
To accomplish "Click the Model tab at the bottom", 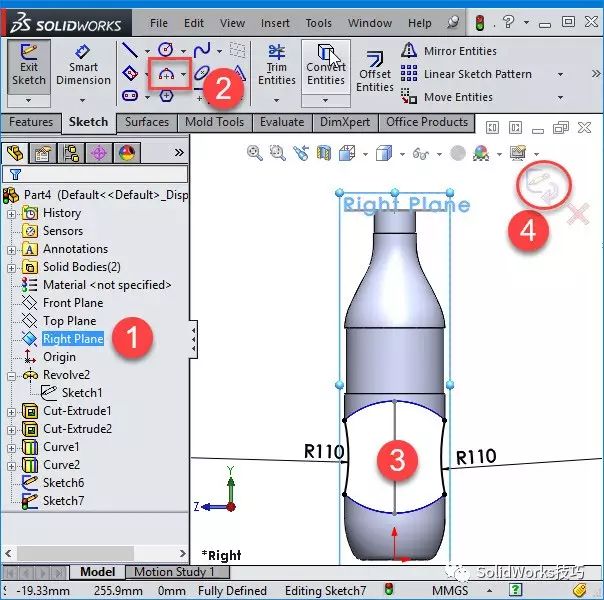I will (97, 572).
